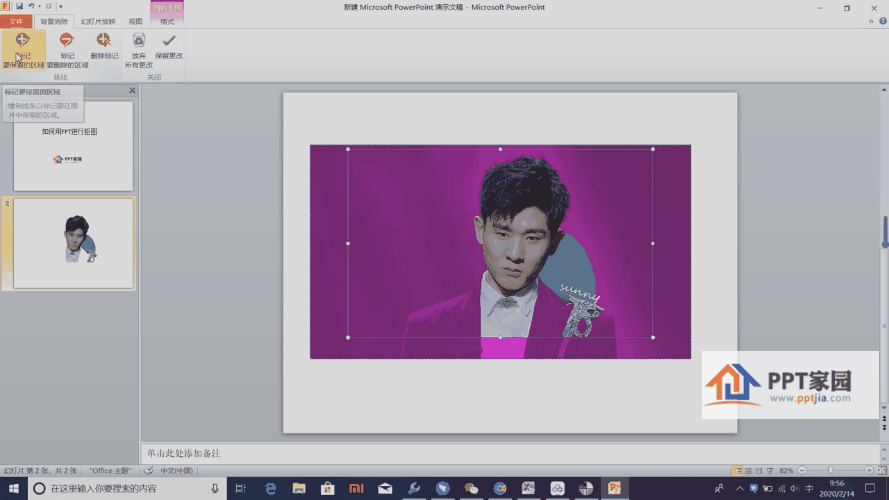This screenshot has width=889, height=500.
Task: Show hidden system tray icons
Action: (739, 488)
